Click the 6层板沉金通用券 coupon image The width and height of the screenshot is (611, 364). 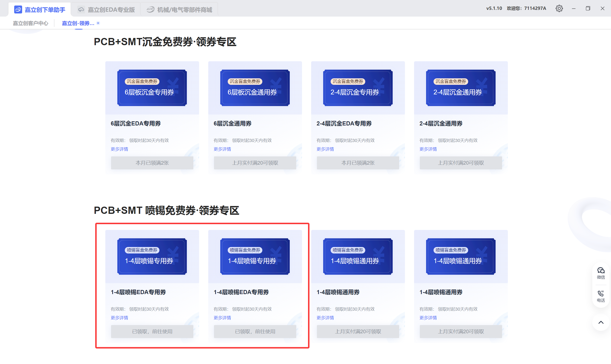255,88
